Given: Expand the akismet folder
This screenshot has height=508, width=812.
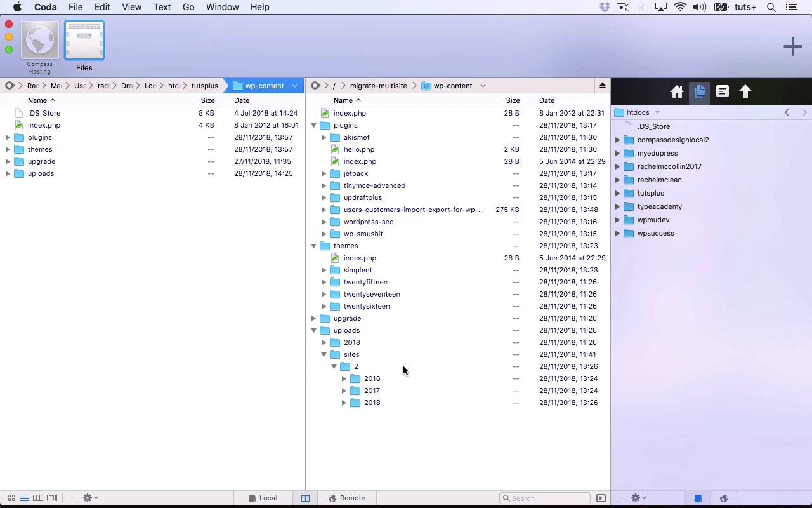Looking at the screenshot, I should [x=324, y=137].
